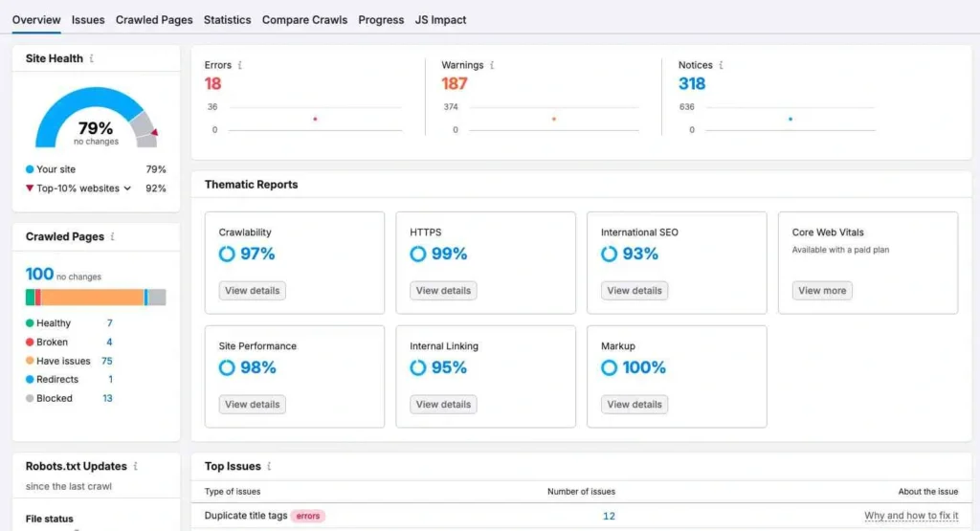Select the Internal Linking progress ring icon

tap(418, 367)
